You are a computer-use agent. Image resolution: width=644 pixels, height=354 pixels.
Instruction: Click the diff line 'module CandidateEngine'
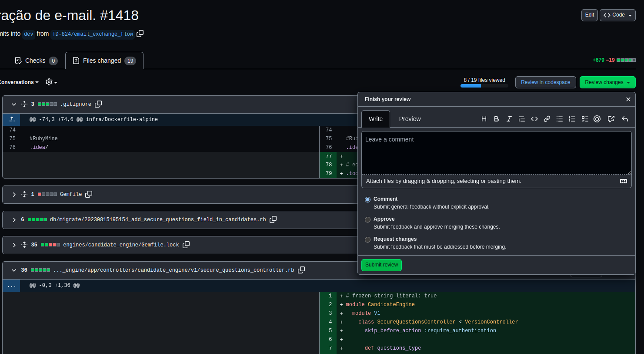pyautogui.click(x=380, y=304)
